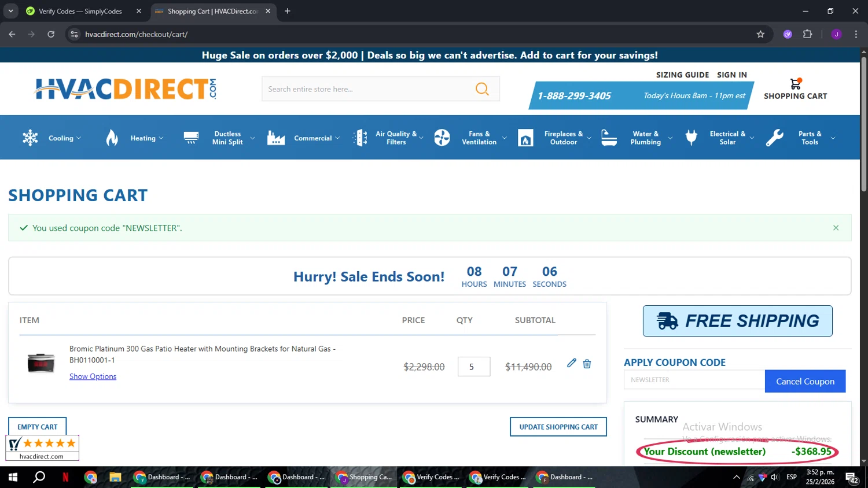Click the Empty Cart button
868x488 pixels.
[38, 427]
